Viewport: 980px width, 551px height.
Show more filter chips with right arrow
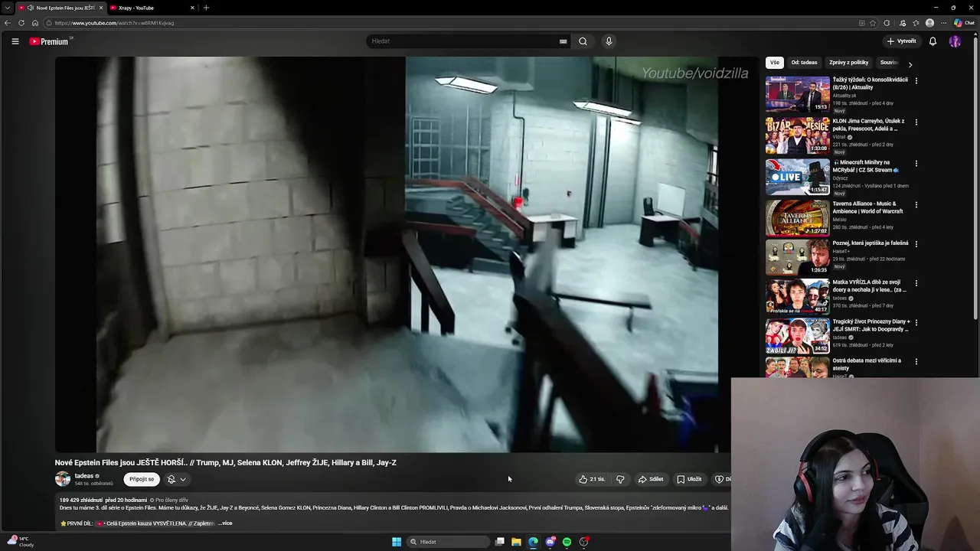pos(910,64)
